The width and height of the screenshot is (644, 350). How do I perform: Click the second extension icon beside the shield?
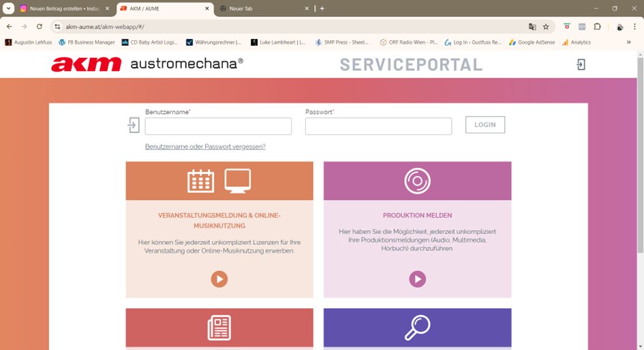pyautogui.click(x=582, y=27)
